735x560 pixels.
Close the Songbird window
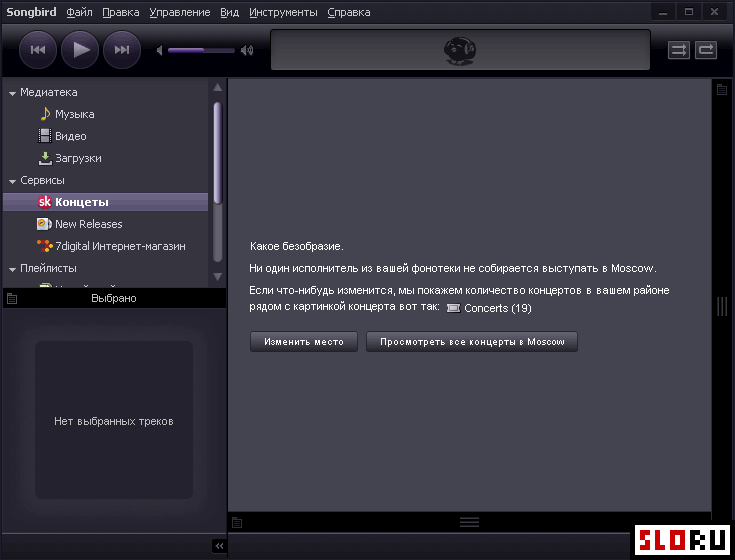coord(714,12)
